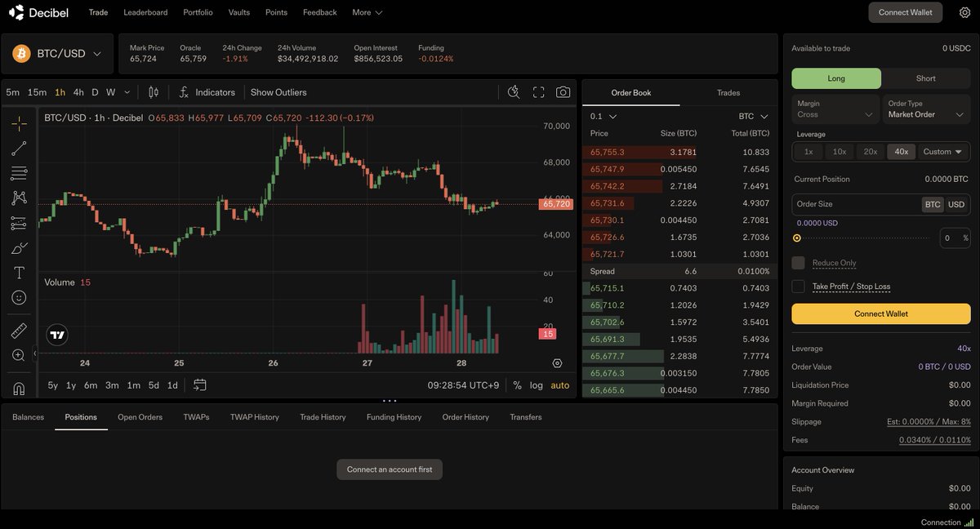The height and width of the screenshot is (529, 980).
Task: Toggle log scale on the chart
Action: pyautogui.click(x=536, y=385)
